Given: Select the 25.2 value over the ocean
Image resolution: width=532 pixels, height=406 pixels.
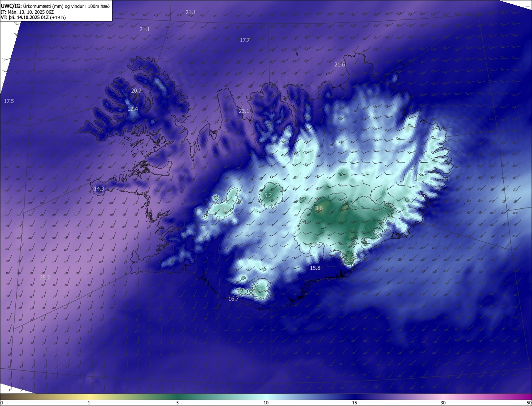Looking at the screenshot, I should [45, 277].
